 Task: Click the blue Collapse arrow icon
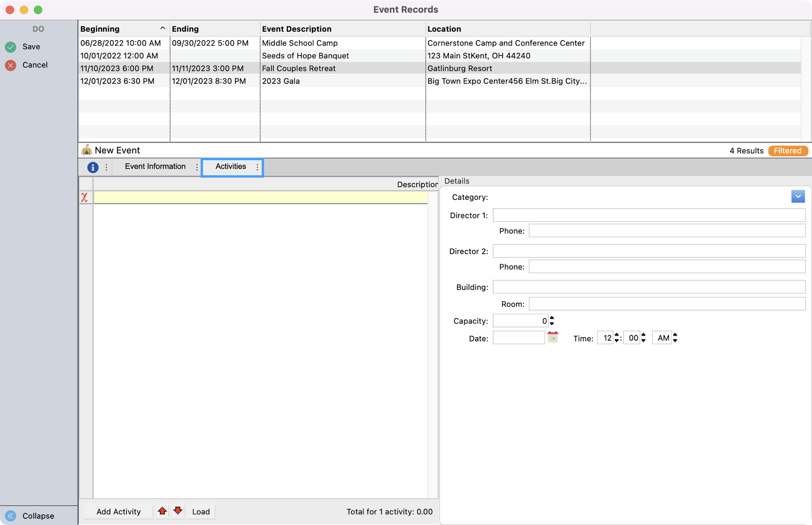point(11,515)
